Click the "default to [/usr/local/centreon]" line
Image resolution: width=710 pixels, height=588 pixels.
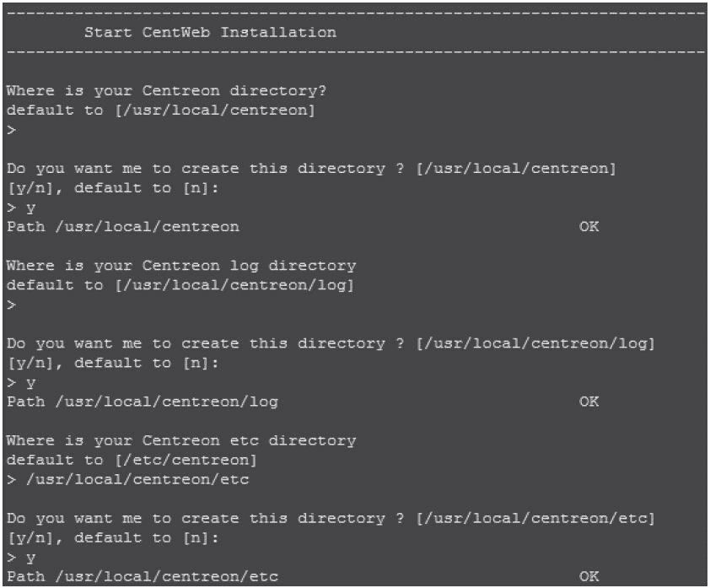coord(160,111)
